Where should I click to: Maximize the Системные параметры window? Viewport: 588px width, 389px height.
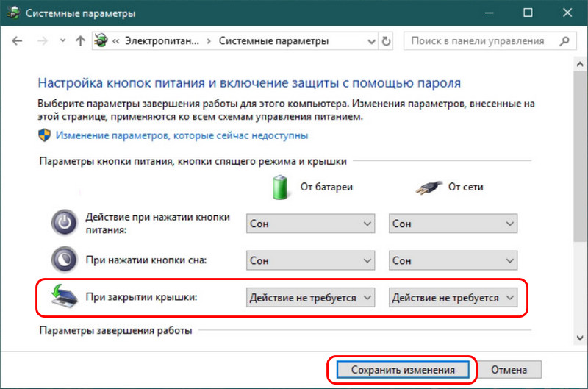tap(528, 13)
